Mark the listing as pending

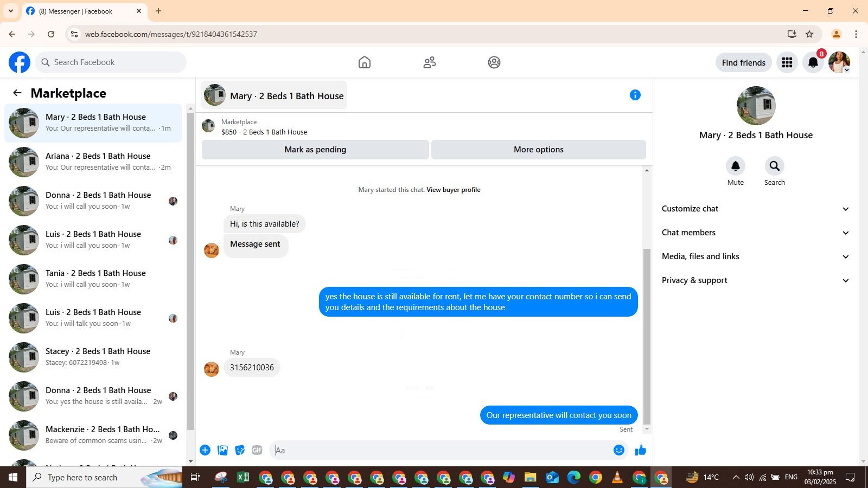(x=315, y=150)
